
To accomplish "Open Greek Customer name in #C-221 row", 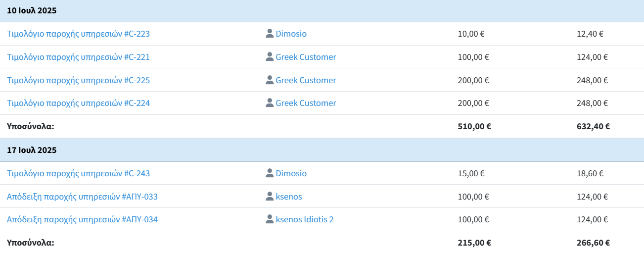I will point(306,57).
